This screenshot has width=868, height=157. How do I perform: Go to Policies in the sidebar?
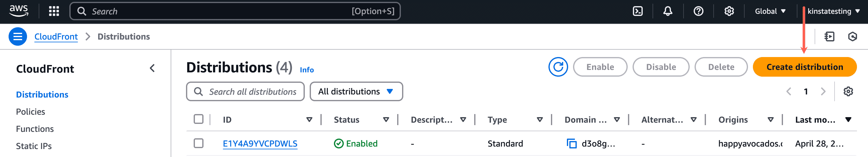30,112
